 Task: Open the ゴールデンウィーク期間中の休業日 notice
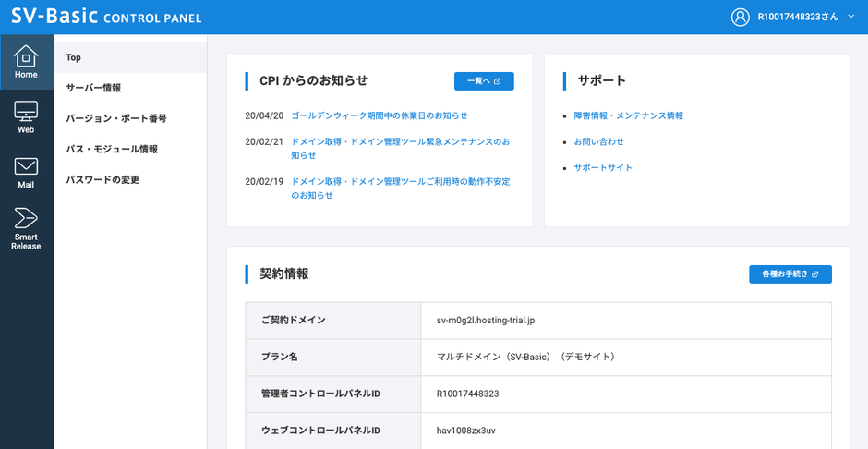pyautogui.click(x=379, y=115)
